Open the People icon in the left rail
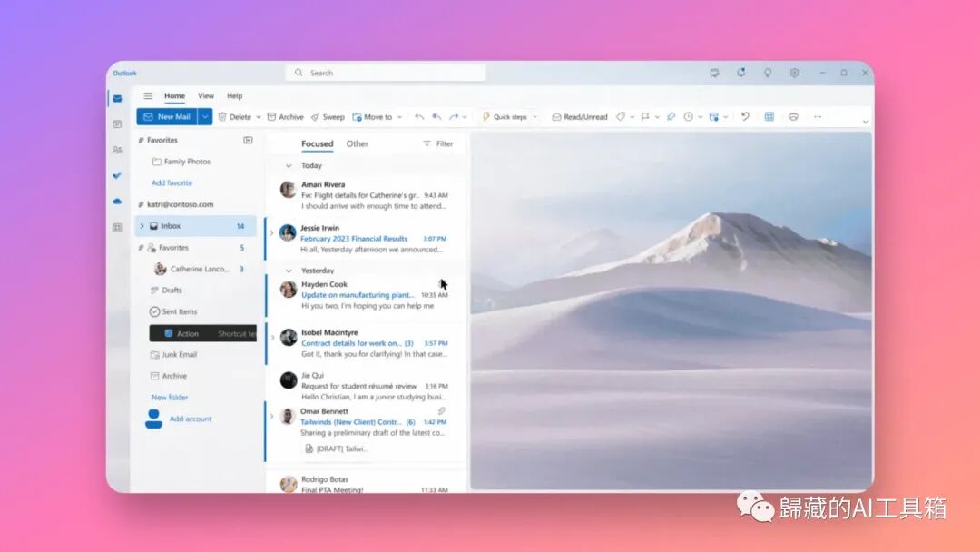Screen dimensions: 980x552 117,150
